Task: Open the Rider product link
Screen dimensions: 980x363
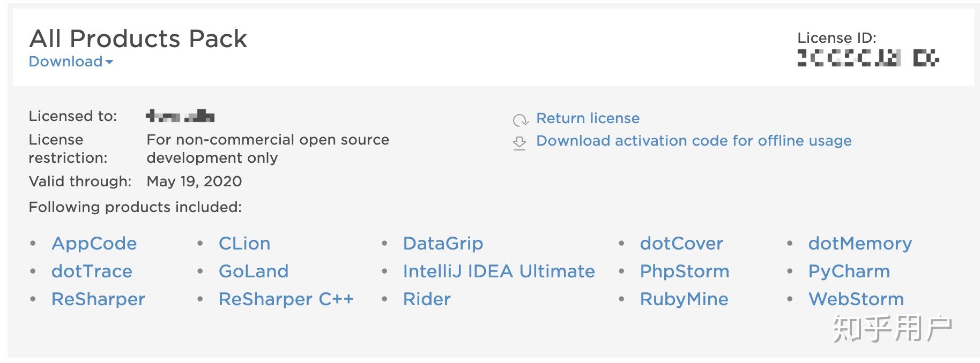Action: pos(427,299)
